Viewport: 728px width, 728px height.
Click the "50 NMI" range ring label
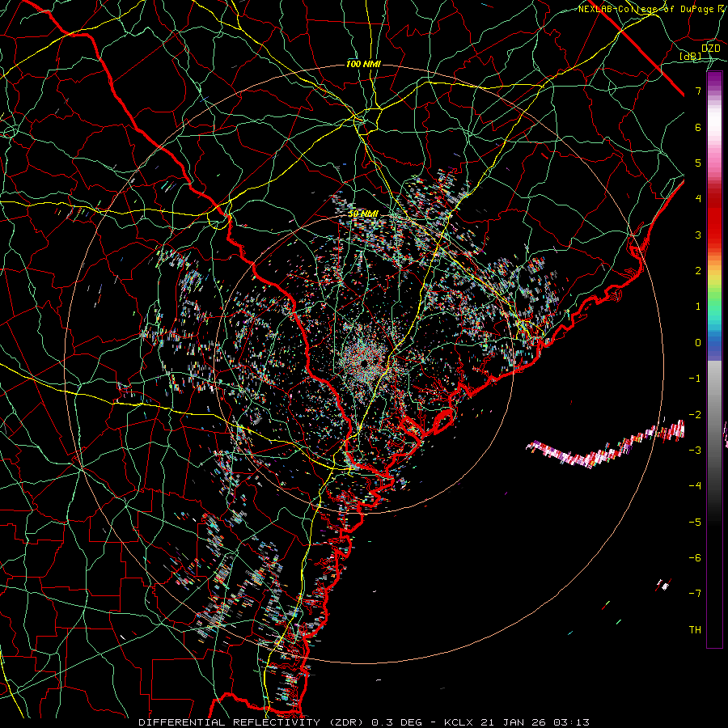[363, 214]
